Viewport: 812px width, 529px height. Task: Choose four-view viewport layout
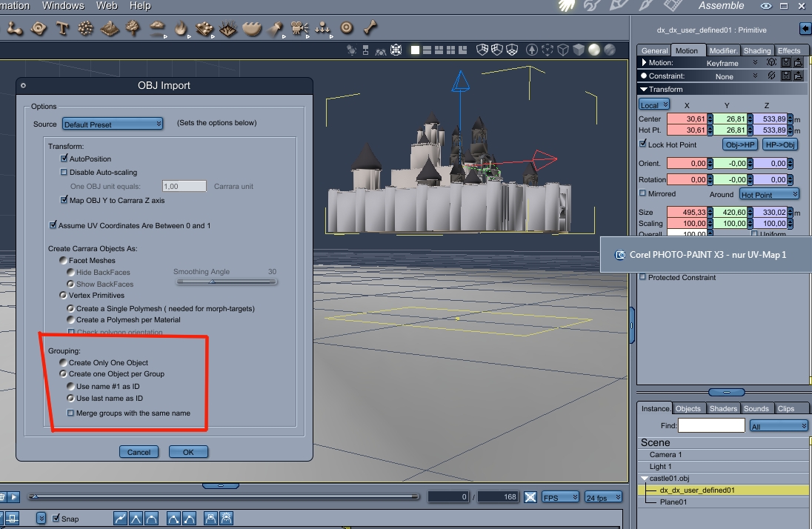click(x=450, y=50)
